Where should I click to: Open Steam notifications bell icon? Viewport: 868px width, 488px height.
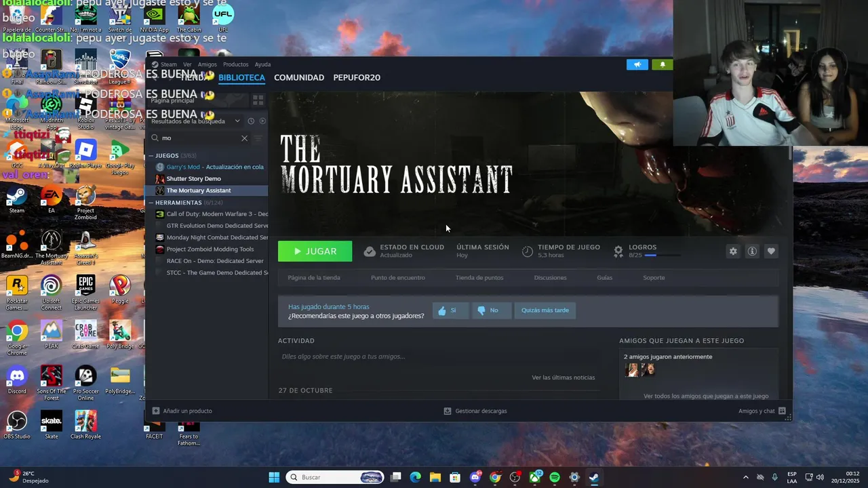click(663, 64)
